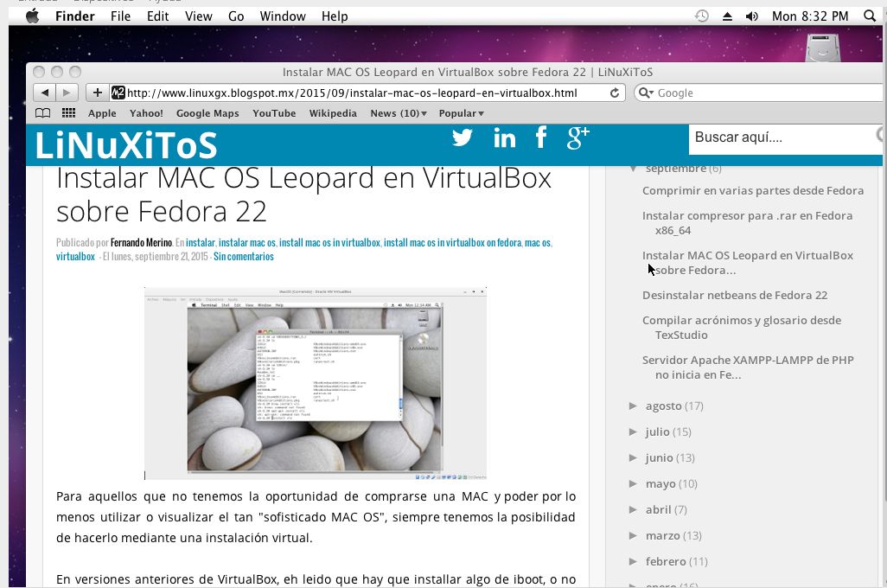The height and width of the screenshot is (588, 887).
Task: Add bookmark with the plus button
Action: (98, 93)
